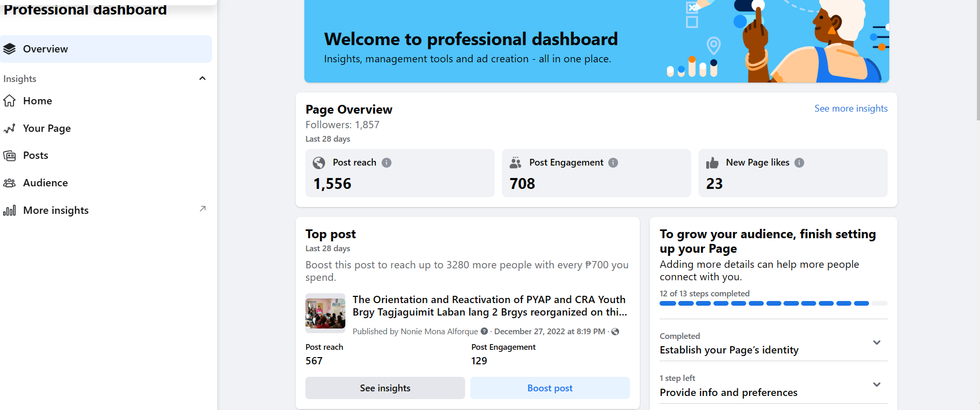Click the 'Published by Nonie Mona Alforque' text
This screenshot has height=410, width=980.
coord(415,332)
